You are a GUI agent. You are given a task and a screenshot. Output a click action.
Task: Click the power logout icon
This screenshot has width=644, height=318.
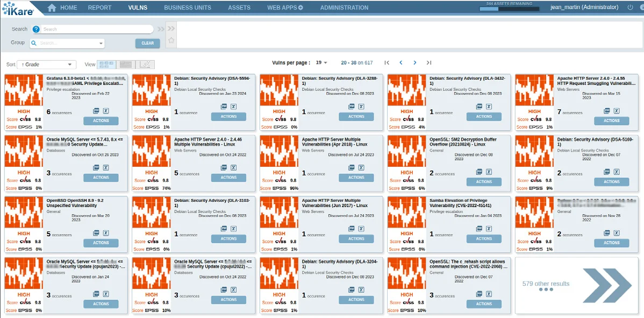(631, 8)
